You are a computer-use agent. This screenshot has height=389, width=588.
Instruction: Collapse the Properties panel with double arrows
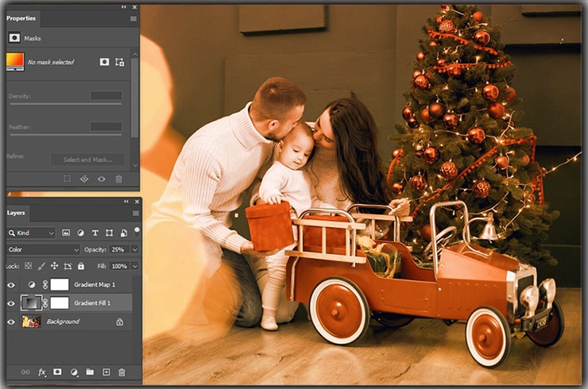(124, 7)
